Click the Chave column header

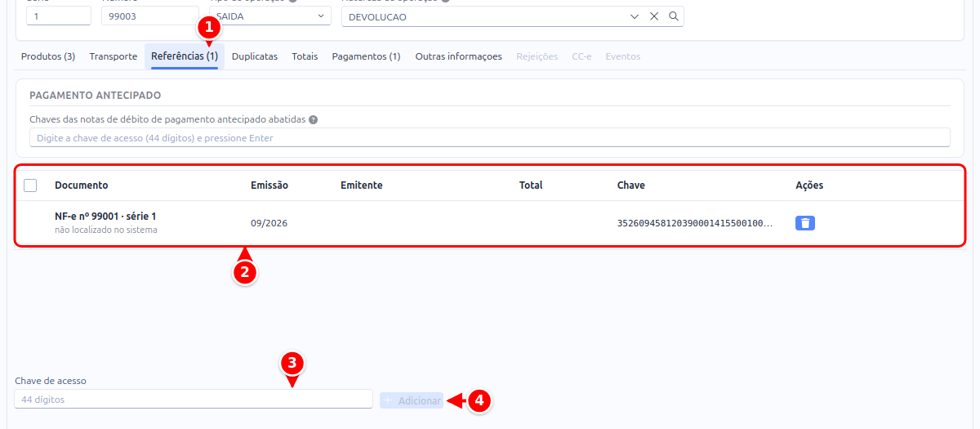tap(631, 185)
